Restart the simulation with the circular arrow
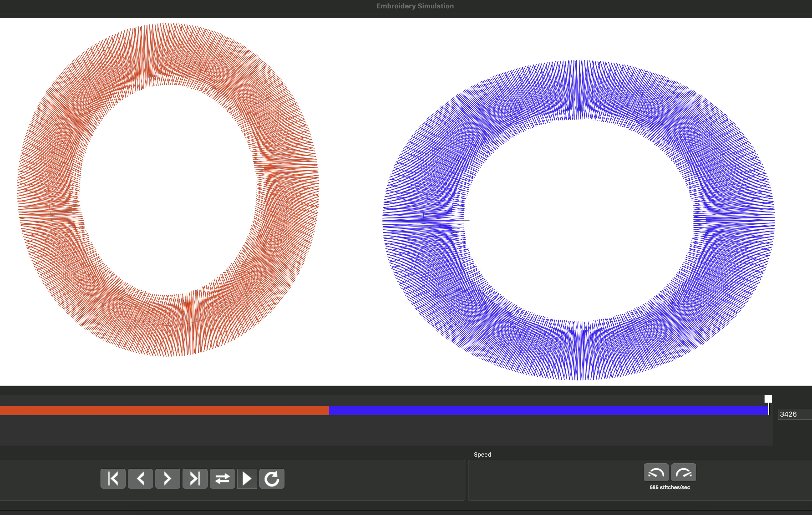This screenshot has width=812, height=515. pos(272,478)
